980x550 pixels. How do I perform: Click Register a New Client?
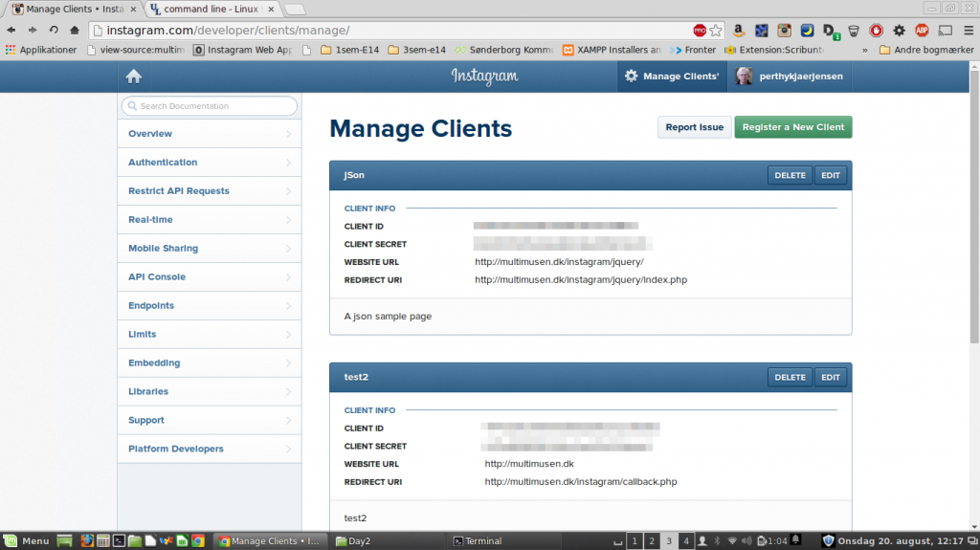coord(793,127)
